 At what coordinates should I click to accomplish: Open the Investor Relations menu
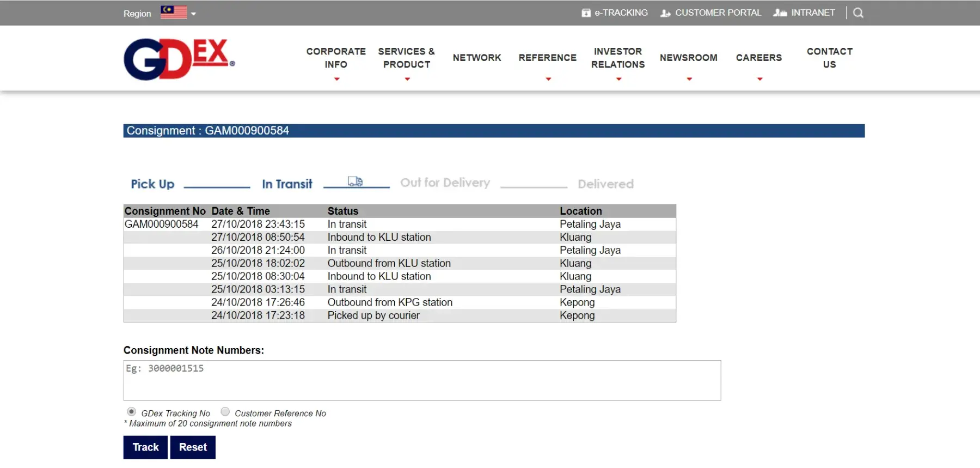[618, 58]
